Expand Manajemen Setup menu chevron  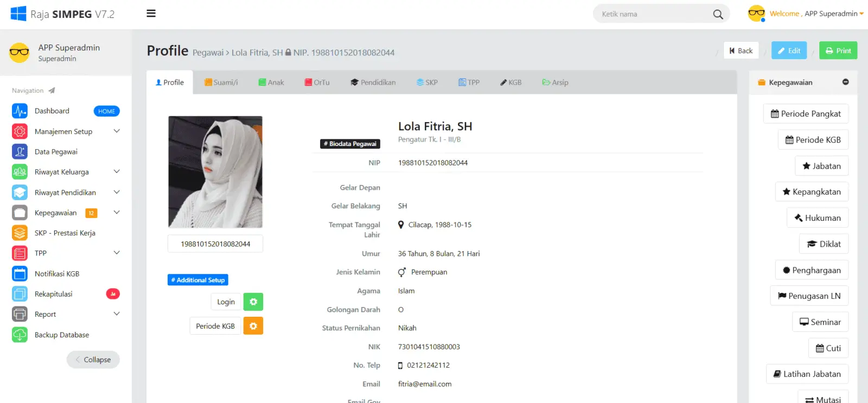point(117,131)
